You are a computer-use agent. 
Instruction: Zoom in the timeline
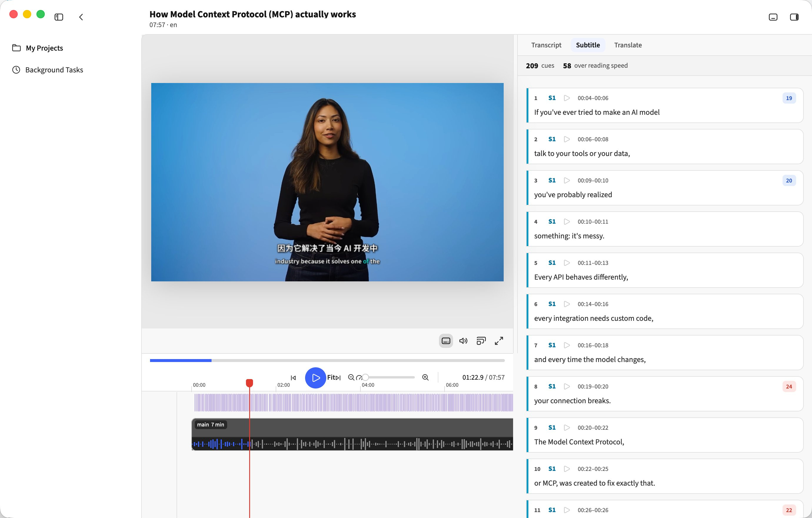pyautogui.click(x=425, y=377)
